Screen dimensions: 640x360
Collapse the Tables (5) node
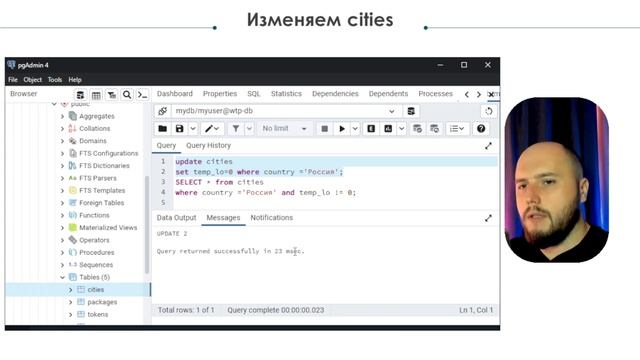pos(62,277)
